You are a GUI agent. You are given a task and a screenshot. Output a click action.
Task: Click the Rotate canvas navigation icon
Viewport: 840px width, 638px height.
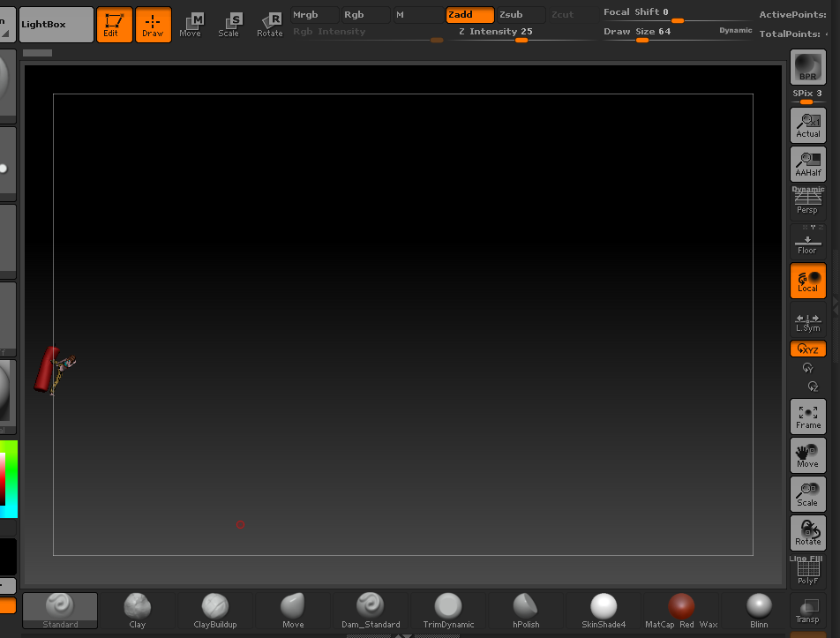808,533
